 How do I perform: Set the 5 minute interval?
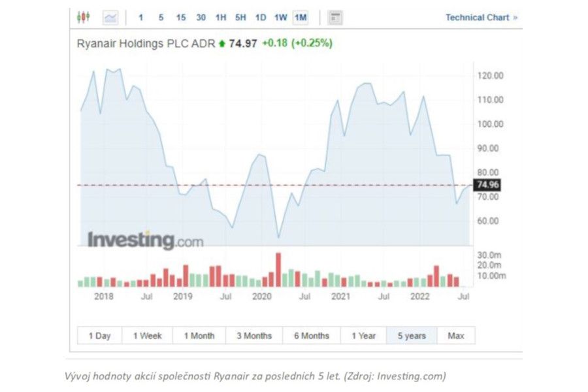pos(161,18)
